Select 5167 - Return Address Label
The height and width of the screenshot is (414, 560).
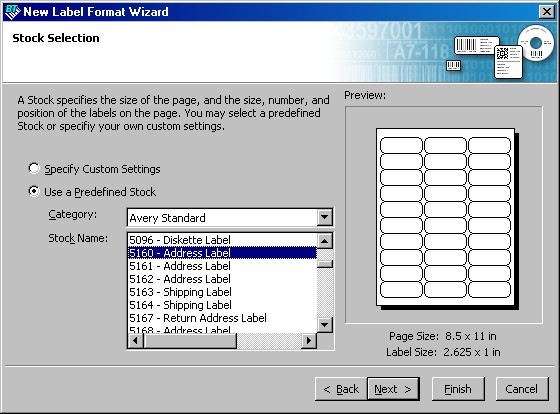222,318
